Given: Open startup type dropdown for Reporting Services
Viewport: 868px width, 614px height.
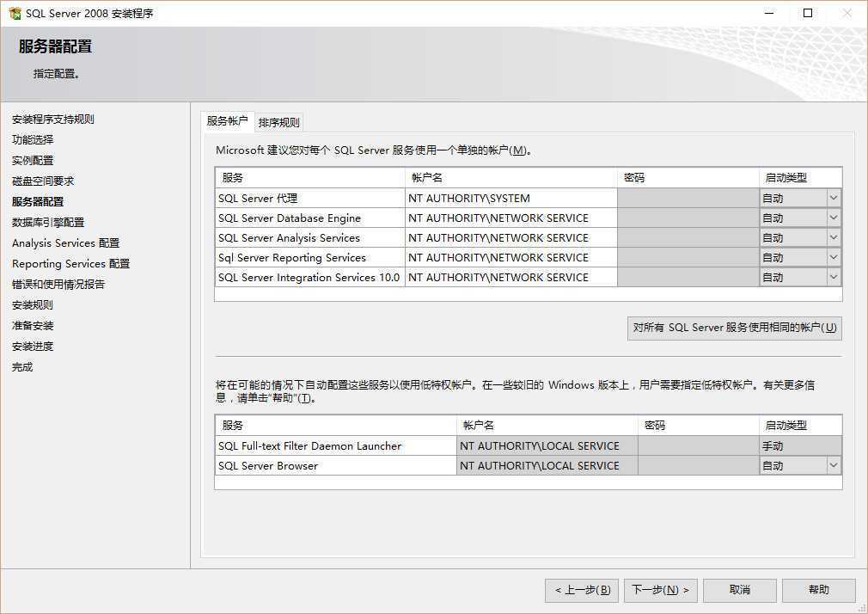Looking at the screenshot, I should click(x=833, y=258).
